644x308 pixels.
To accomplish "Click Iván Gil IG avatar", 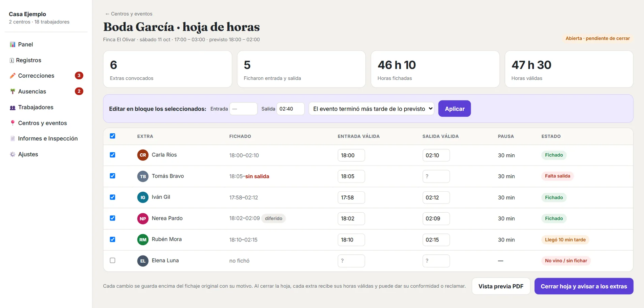I will click(143, 197).
